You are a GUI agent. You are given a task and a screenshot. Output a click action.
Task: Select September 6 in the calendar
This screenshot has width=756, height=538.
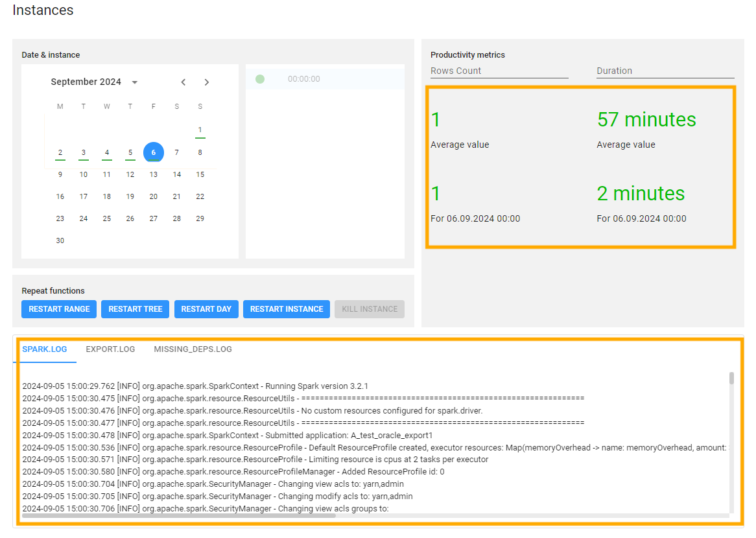pos(154,153)
